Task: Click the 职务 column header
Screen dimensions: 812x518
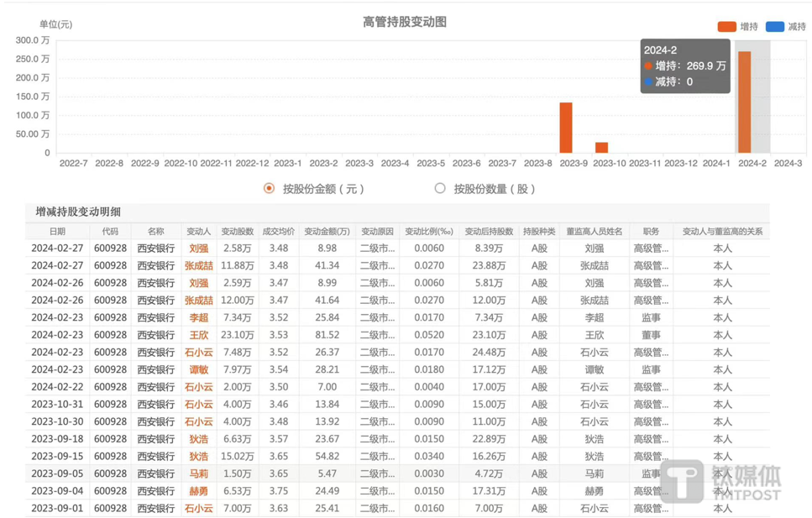Action: (651, 232)
